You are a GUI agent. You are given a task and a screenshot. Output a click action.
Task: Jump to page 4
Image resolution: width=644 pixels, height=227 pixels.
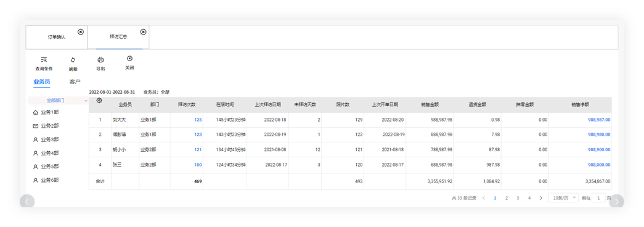pos(529,198)
